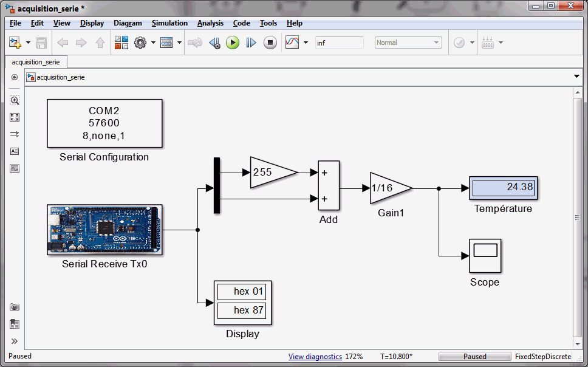
Task: Toggle the Sample Time Display arrow icon
Action: pos(15,134)
